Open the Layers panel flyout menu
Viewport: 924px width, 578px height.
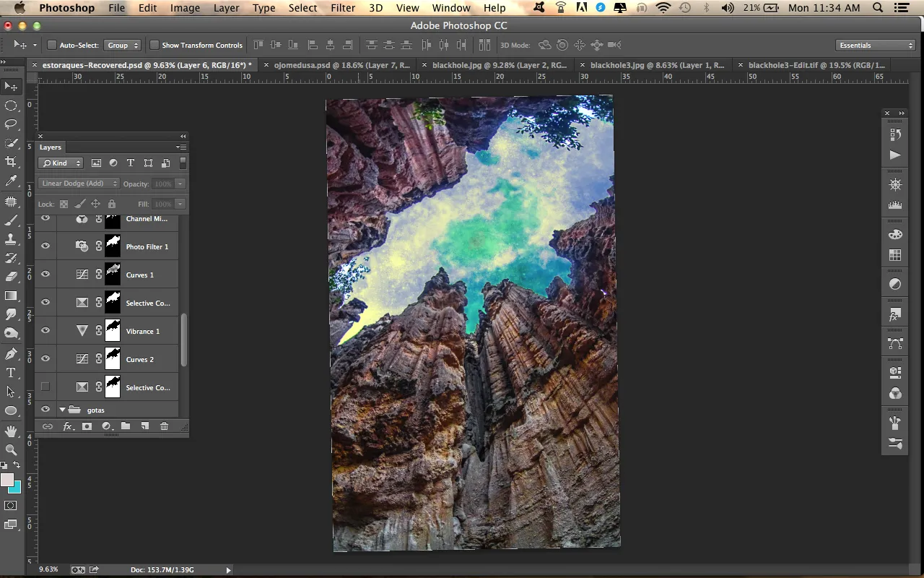click(x=181, y=147)
